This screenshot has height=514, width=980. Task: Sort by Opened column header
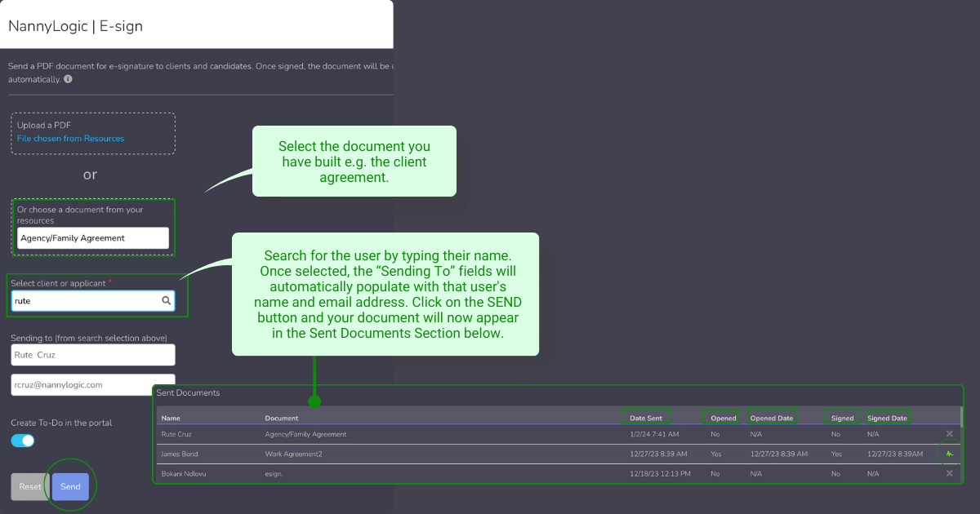point(723,418)
